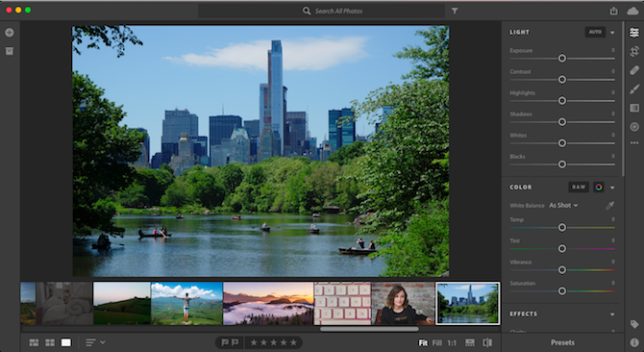Viewport: 644px width, 352px height.
Task: Click the Search All Photos field
Action: (322, 12)
